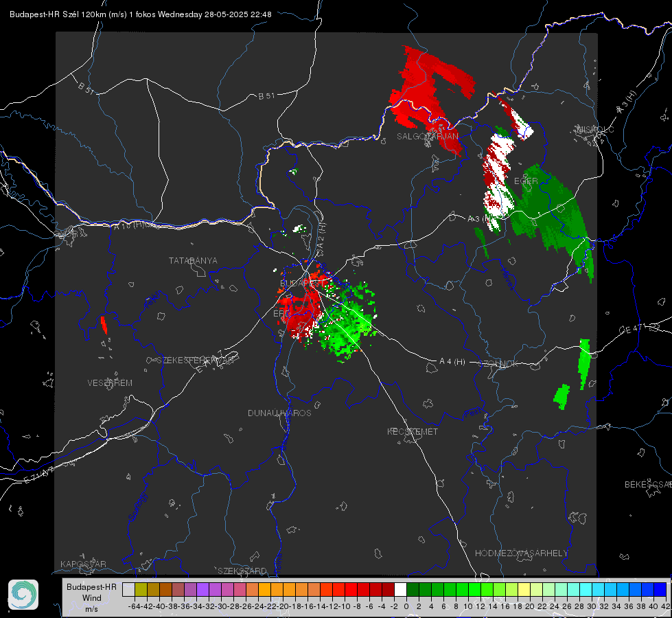The image size is (672, 618).
Task: Click the dark green swatch between 0 and 2
Action: click(413, 589)
